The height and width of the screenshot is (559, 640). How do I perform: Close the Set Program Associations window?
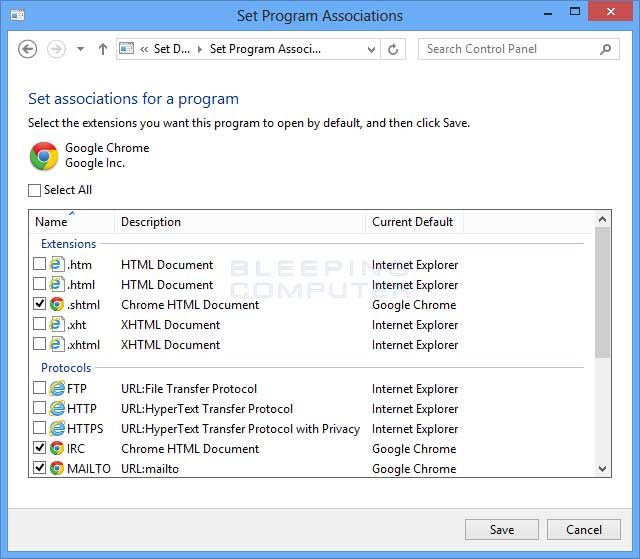tap(611, 11)
